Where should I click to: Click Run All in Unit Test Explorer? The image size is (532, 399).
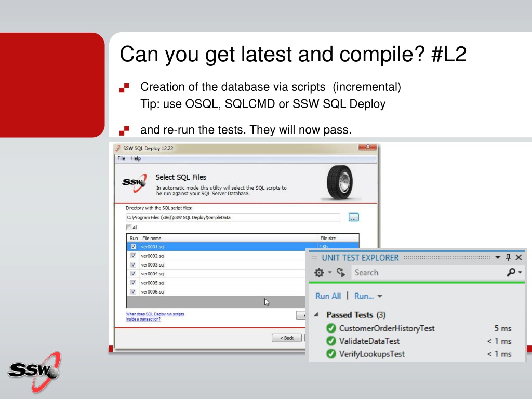coord(328,296)
